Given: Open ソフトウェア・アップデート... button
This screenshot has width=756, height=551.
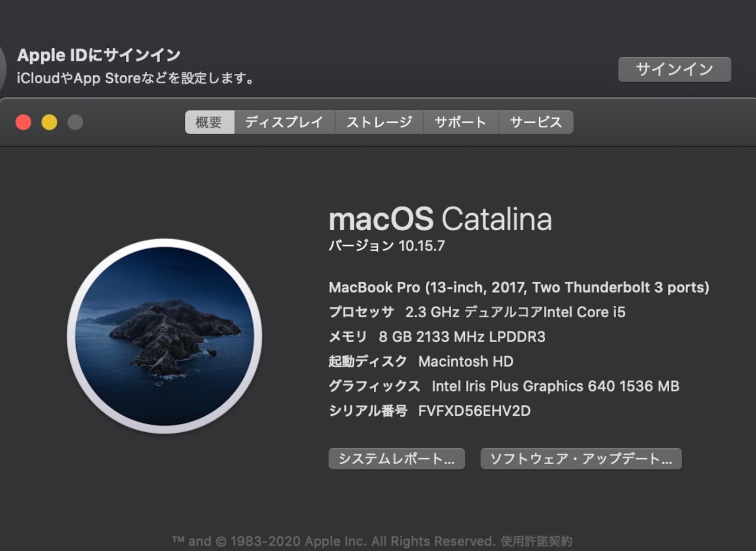Looking at the screenshot, I should [581, 459].
